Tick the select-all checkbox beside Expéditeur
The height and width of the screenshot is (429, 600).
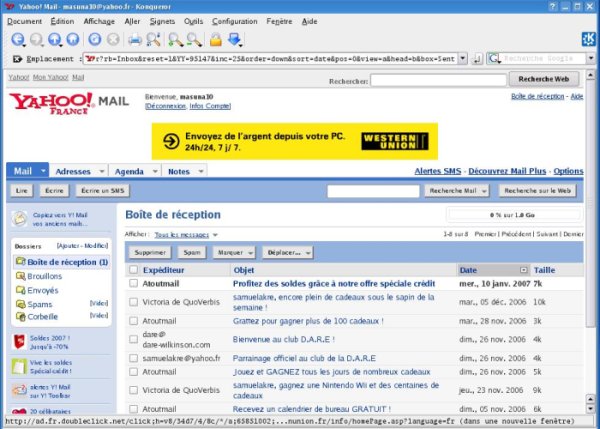coord(133,270)
